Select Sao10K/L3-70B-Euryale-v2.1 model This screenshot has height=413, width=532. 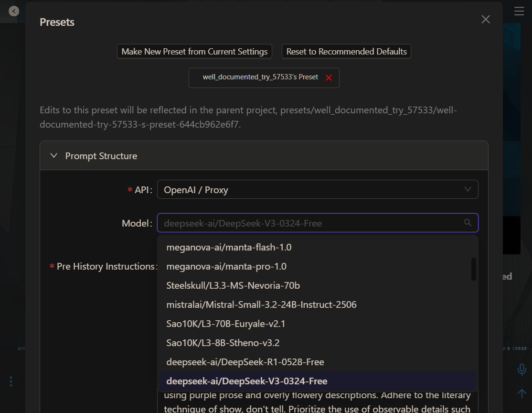coord(225,324)
